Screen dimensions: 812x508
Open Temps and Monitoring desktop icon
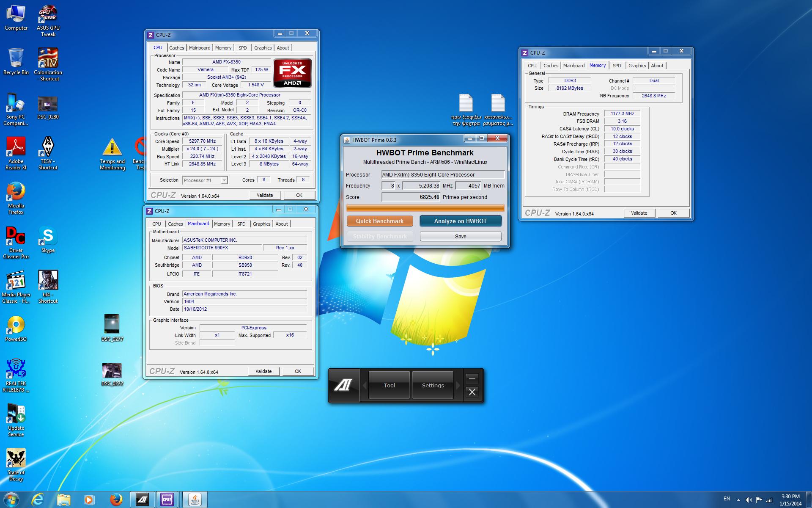click(x=112, y=153)
